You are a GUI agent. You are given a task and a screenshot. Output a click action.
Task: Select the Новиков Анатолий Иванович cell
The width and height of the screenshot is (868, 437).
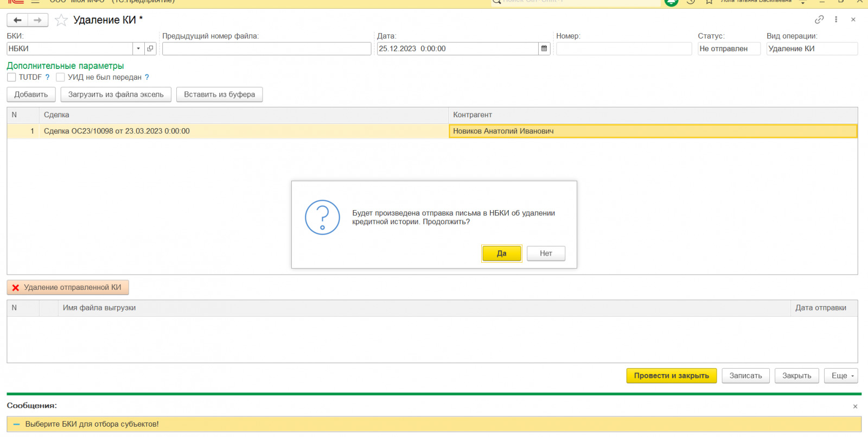[653, 131]
